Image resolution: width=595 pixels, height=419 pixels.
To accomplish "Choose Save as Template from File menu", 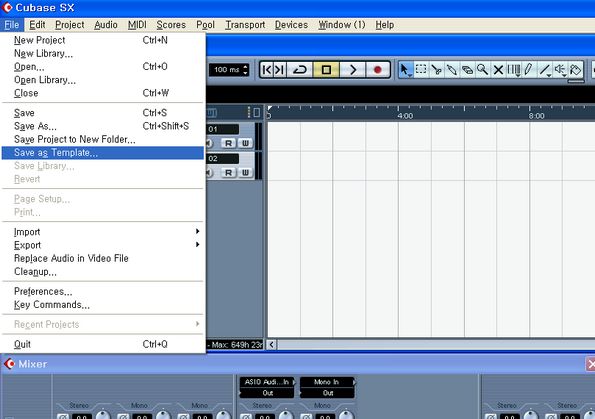I will click(102, 153).
